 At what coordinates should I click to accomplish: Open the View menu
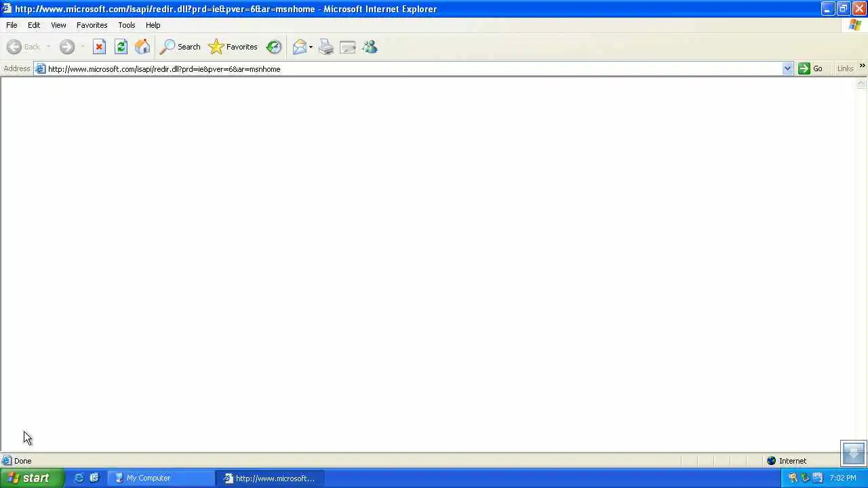pos(58,25)
